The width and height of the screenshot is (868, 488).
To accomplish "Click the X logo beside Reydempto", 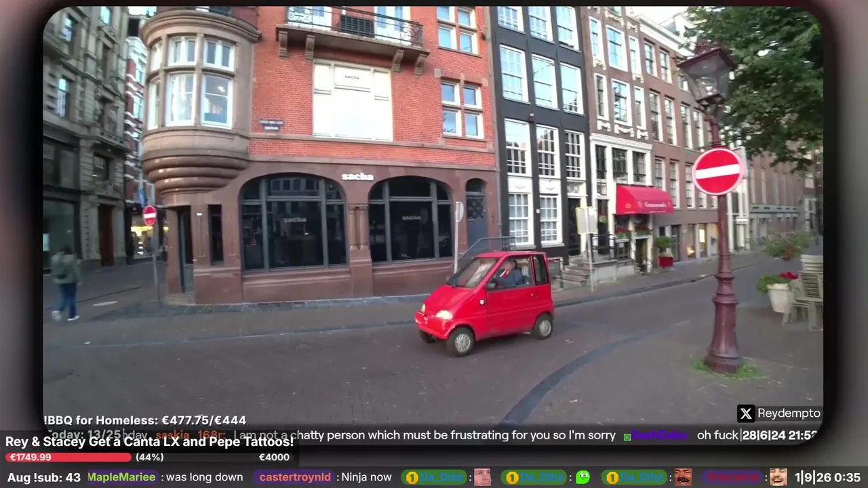I will [746, 413].
